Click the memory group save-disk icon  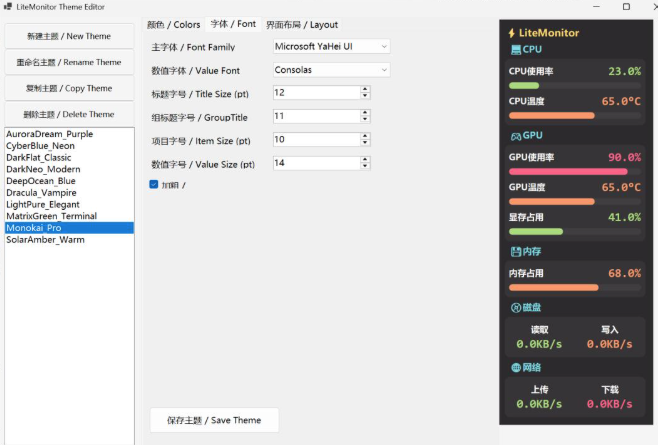pos(516,252)
